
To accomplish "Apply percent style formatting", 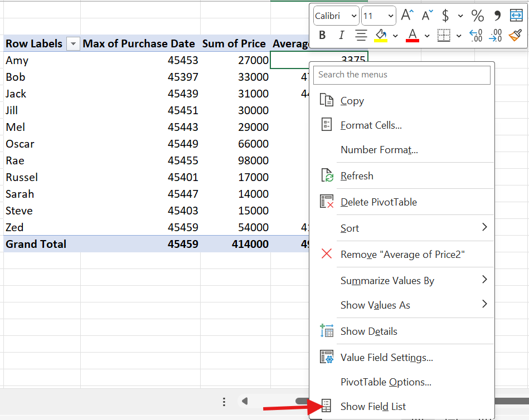I will [x=477, y=16].
